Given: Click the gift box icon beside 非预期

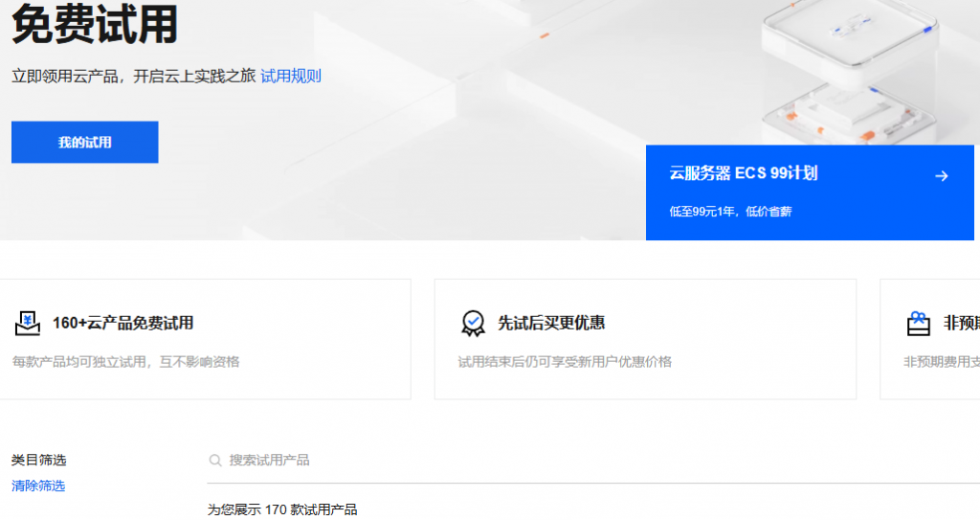Looking at the screenshot, I should [918, 324].
